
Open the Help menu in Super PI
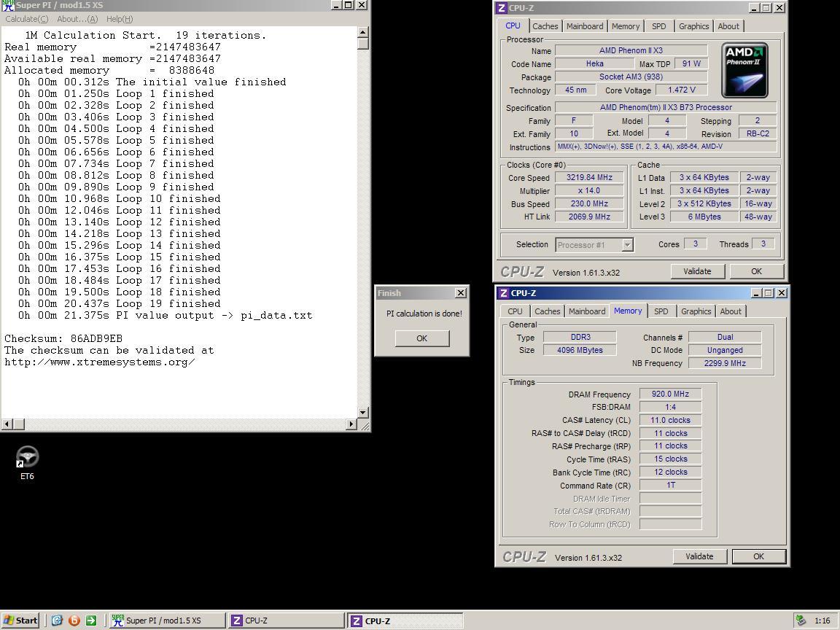[120, 19]
